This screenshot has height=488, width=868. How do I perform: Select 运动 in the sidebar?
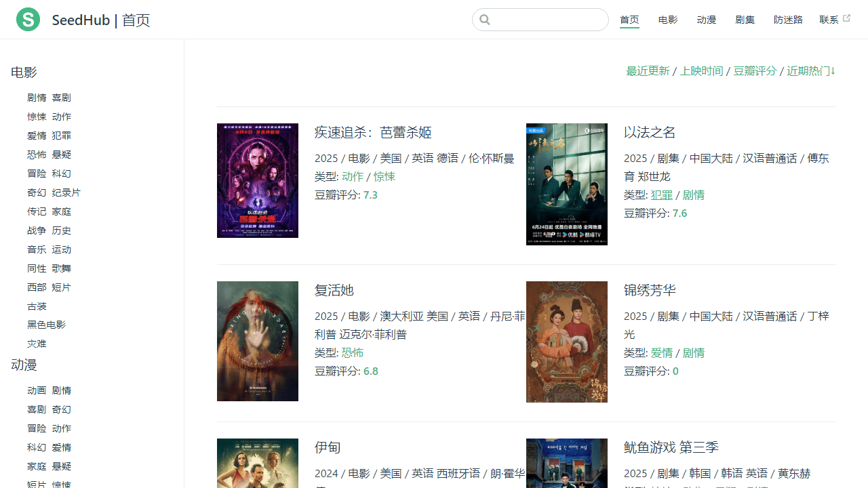click(x=62, y=249)
